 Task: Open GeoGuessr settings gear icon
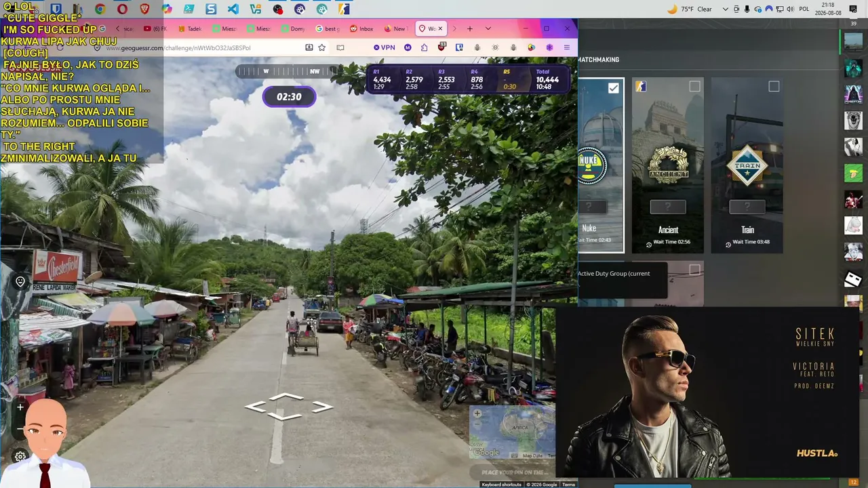tap(20, 456)
